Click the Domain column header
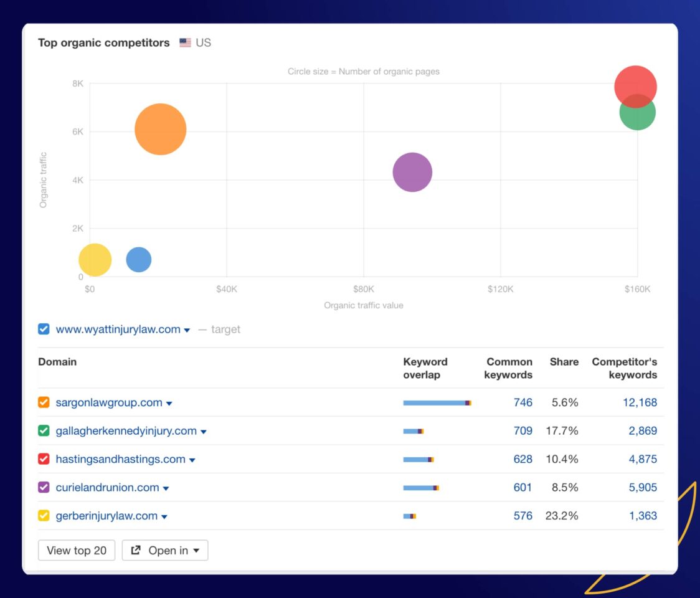Image resolution: width=700 pixels, height=598 pixels. pyautogui.click(x=57, y=362)
